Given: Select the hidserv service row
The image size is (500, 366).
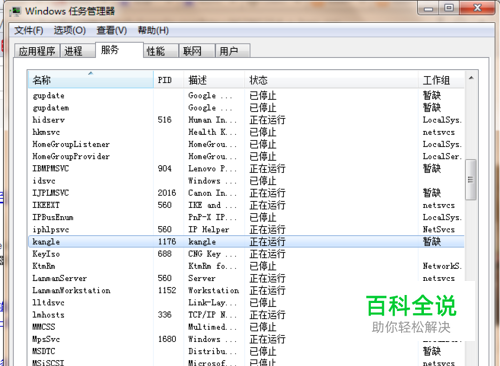Looking at the screenshot, I should coord(246,120).
